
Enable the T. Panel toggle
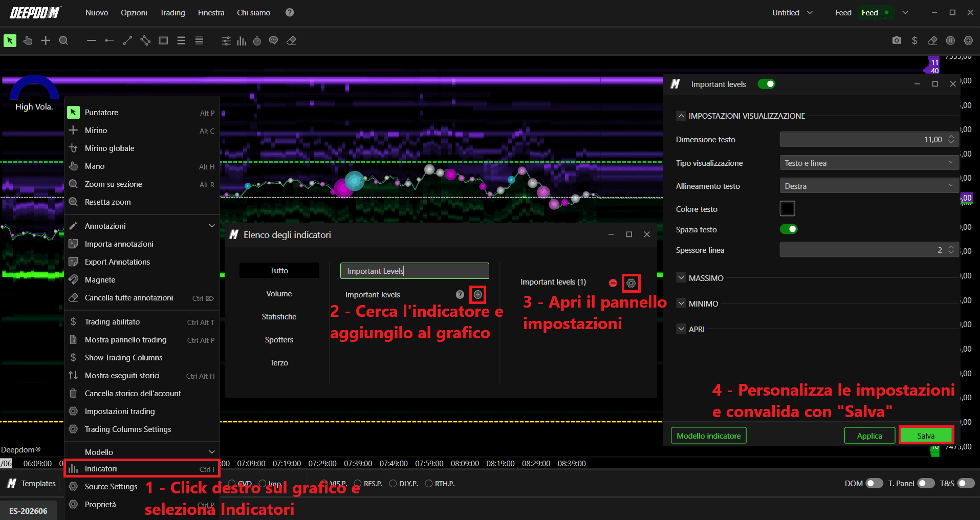(x=926, y=483)
